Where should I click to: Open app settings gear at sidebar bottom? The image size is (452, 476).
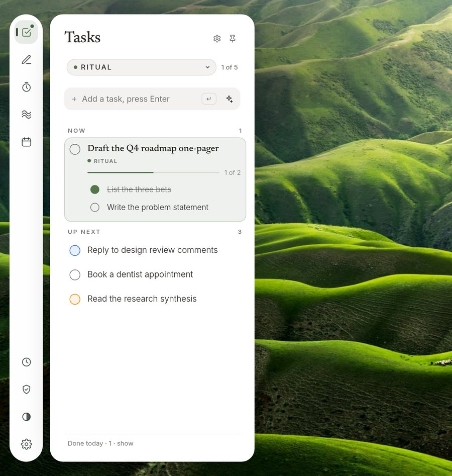27,444
